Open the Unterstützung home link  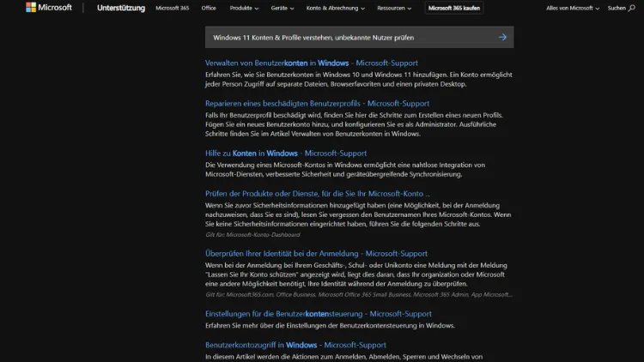pyautogui.click(x=121, y=8)
